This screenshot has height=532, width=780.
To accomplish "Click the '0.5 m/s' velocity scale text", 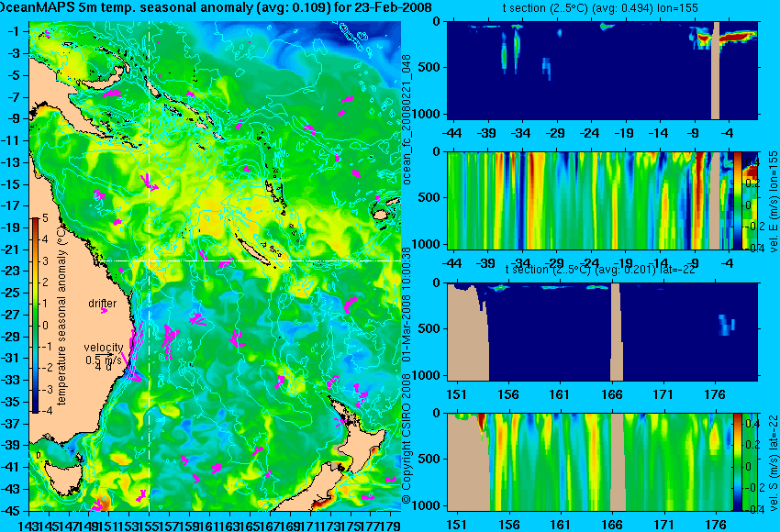I will click(103, 360).
